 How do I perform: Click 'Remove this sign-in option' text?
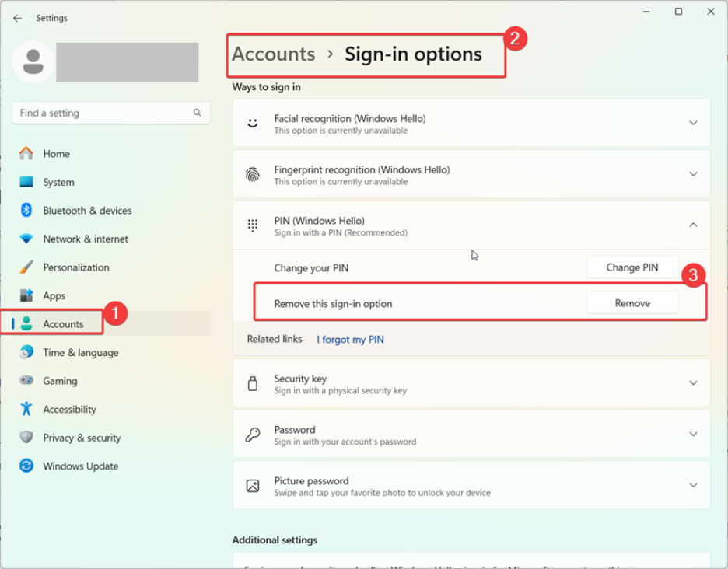pyautogui.click(x=333, y=303)
